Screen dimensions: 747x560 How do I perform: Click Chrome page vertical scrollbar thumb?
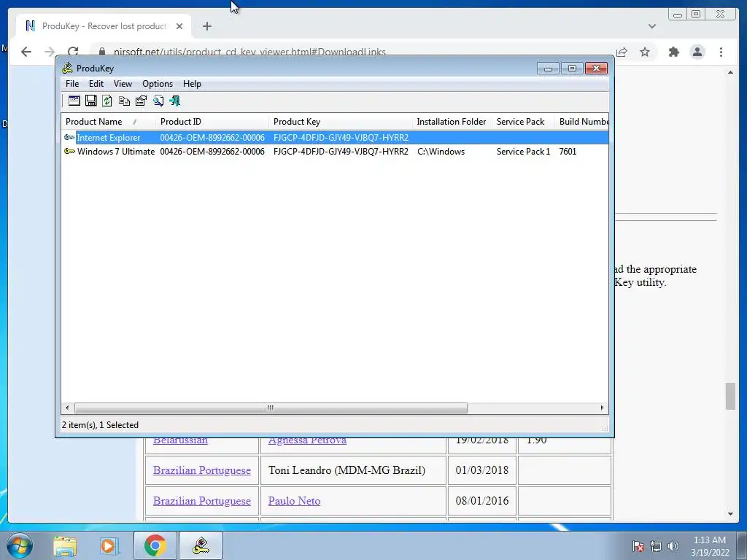pyautogui.click(x=730, y=396)
